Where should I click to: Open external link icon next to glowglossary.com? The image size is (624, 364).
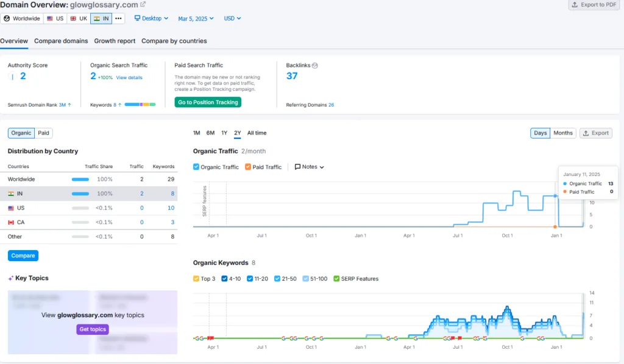point(143,4)
